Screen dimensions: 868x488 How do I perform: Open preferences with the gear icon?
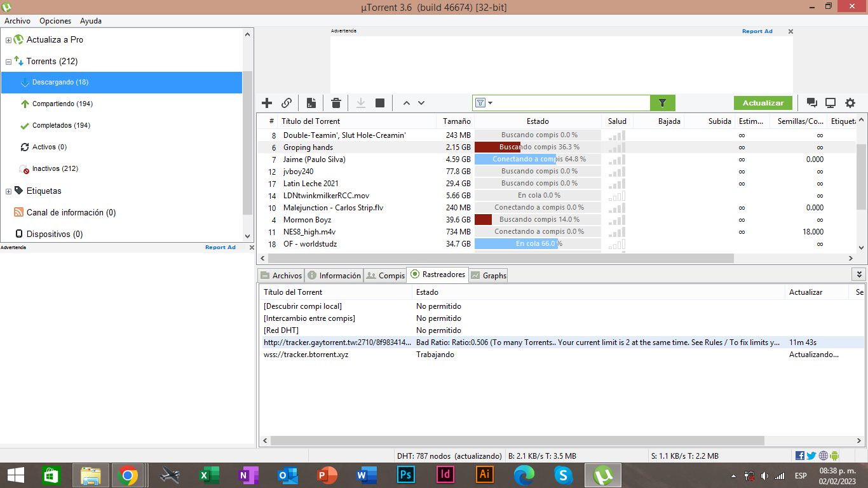point(850,103)
